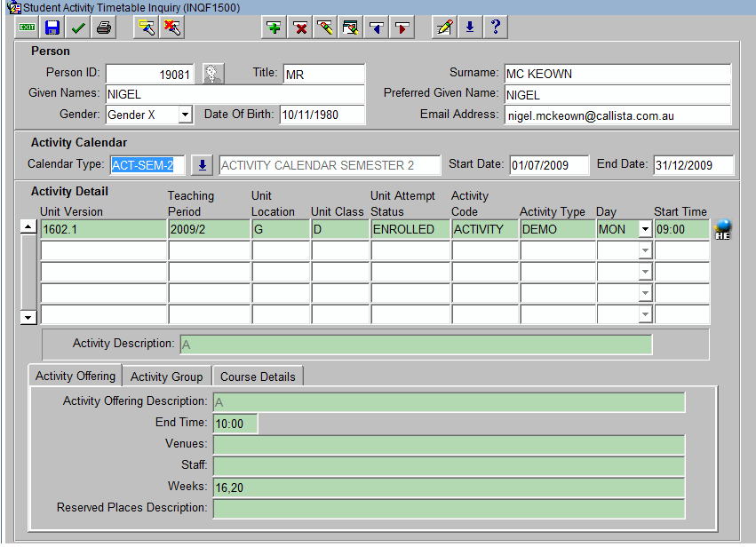Click the Save floppy disk icon
The height and width of the screenshot is (547, 756).
pyautogui.click(x=52, y=28)
